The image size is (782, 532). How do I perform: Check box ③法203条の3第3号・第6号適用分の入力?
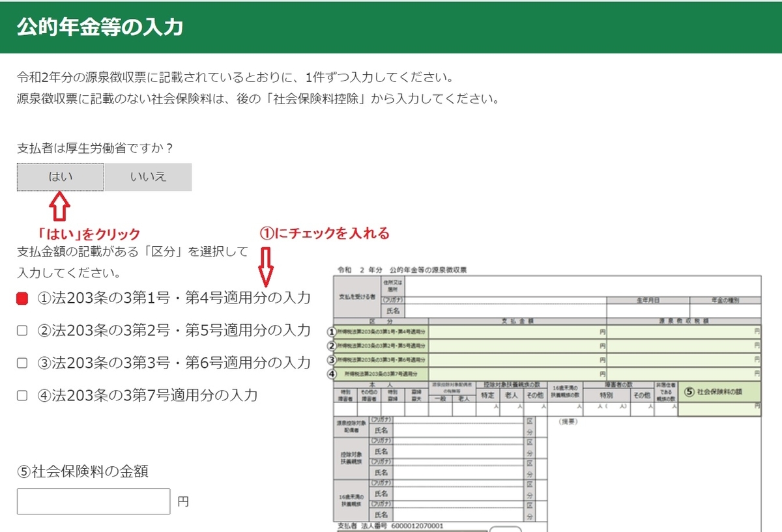pos(23,362)
